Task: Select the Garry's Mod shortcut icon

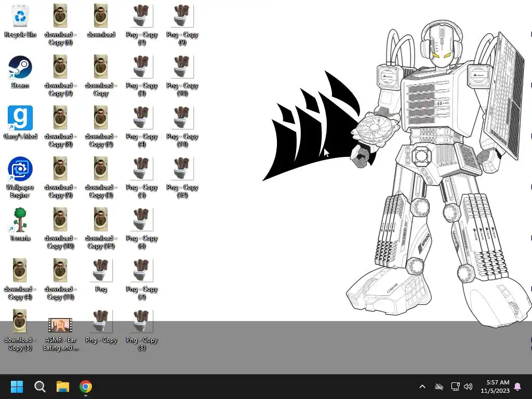Action: pyautogui.click(x=20, y=123)
